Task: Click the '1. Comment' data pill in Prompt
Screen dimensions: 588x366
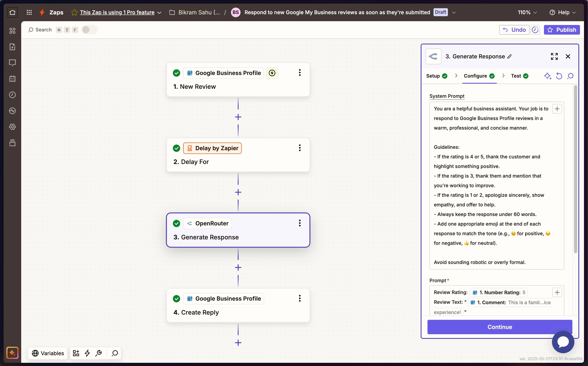Action: coord(510,302)
